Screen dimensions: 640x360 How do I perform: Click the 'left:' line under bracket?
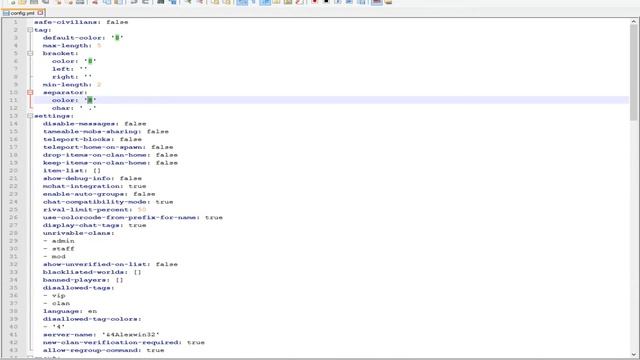point(69,69)
